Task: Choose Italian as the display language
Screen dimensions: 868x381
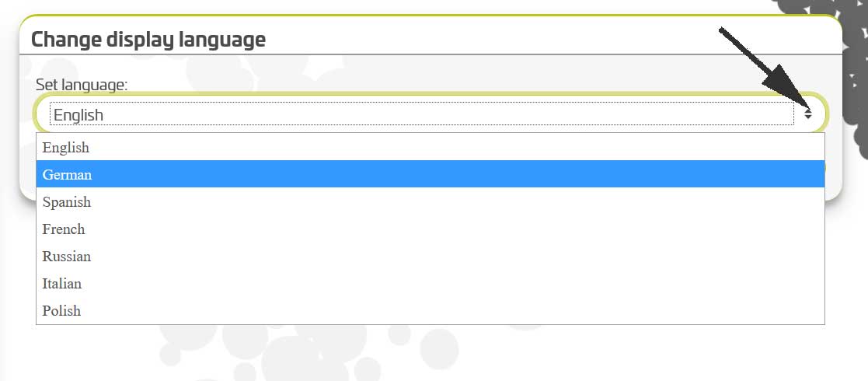Action: 431,283
